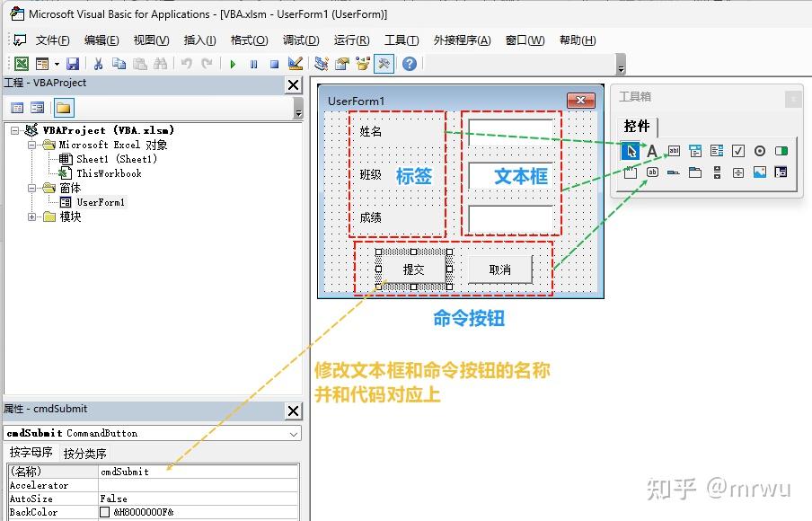Viewport: 812px width, 521px height.
Task: Pick the Frame control in the Toolbox
Action: point(631,172)
